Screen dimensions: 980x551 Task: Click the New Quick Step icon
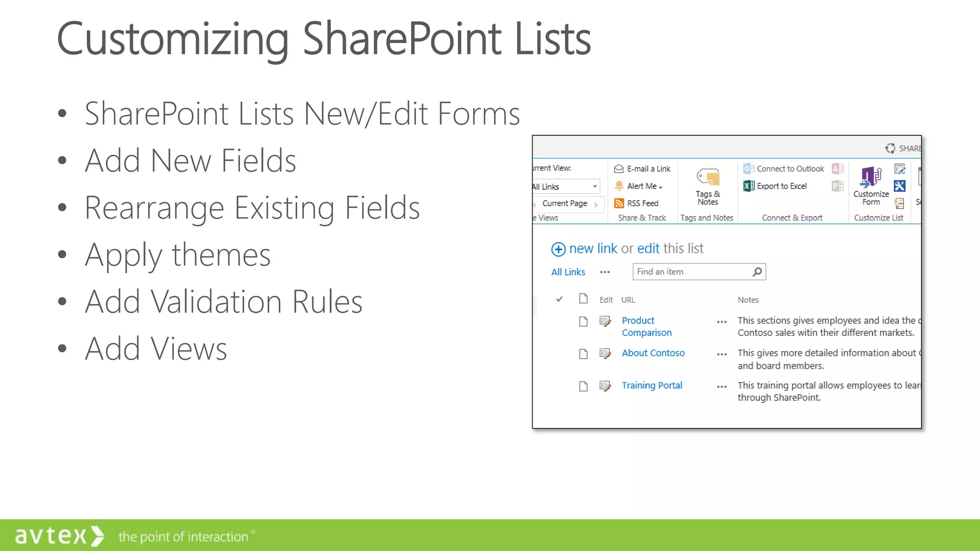coord(900,203)
